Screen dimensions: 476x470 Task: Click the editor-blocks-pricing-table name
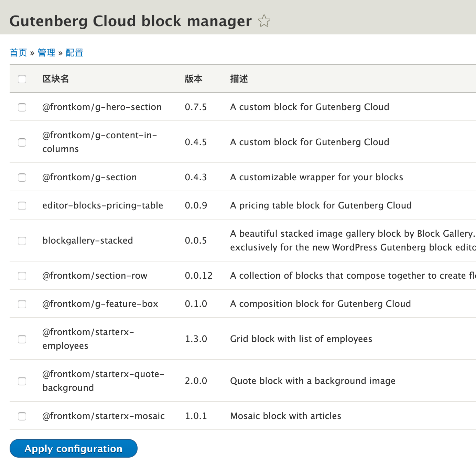(103, 205)
